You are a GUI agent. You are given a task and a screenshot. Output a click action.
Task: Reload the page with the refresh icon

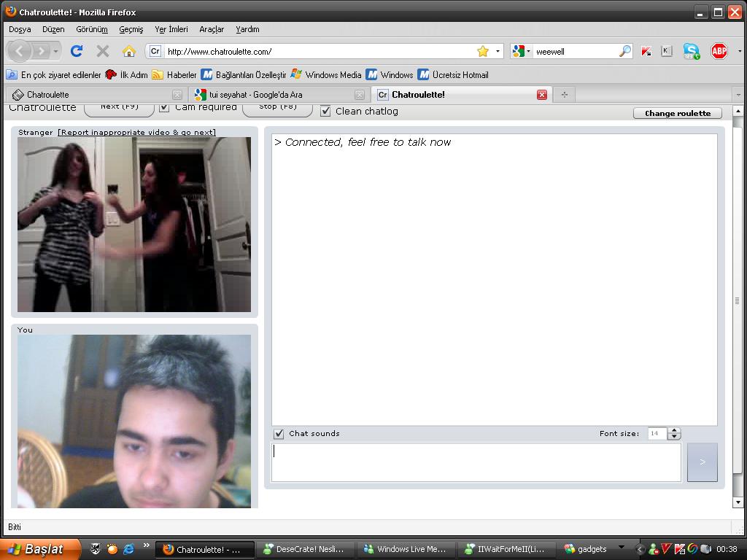point(77,51)
